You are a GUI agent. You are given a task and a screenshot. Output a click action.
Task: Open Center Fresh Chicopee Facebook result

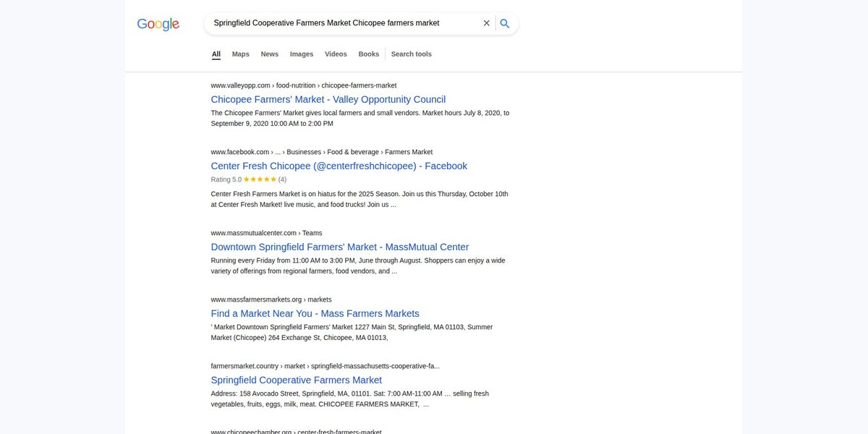click(x=339, y=166)
